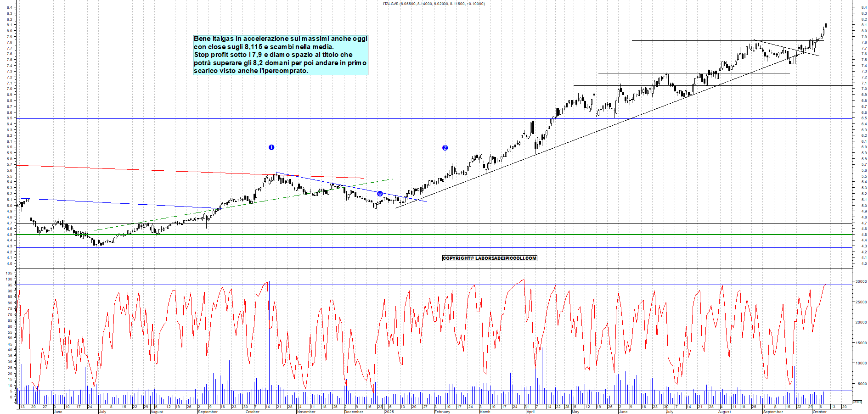
Task: Click the April label on the time axis
Action: 530,412
